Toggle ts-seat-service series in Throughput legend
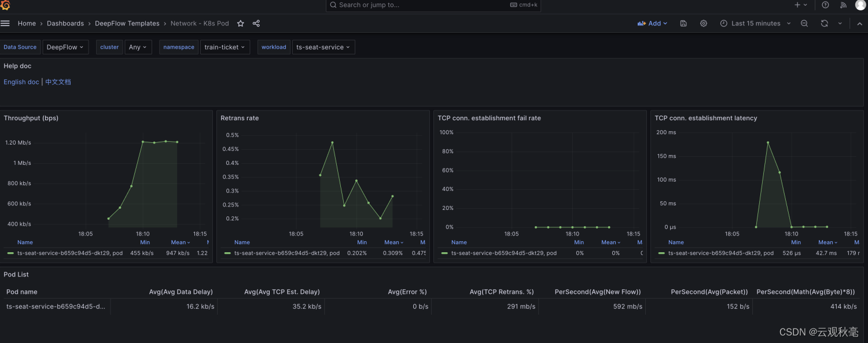This screenshot has width=868, height=343. click(x=70, y=253)
